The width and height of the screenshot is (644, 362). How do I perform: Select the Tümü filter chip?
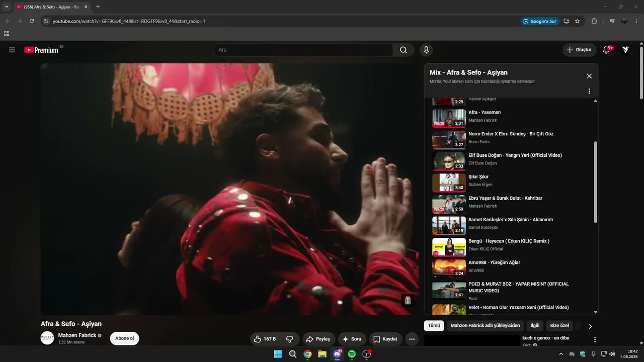point(434,326)
